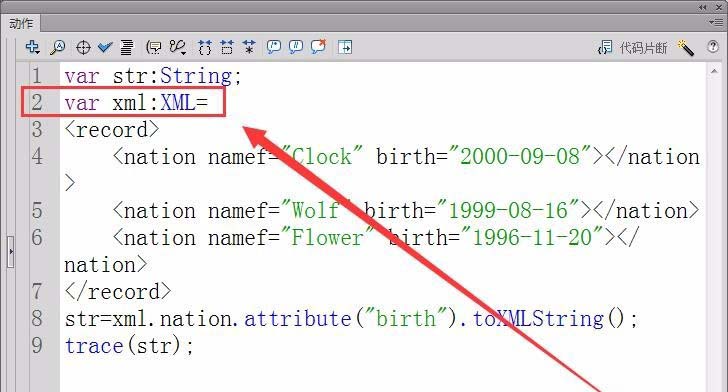The height and width of the screenshot is (392, 728).
Task: Open the Find magnifier tool
Action: pos(58,47)
